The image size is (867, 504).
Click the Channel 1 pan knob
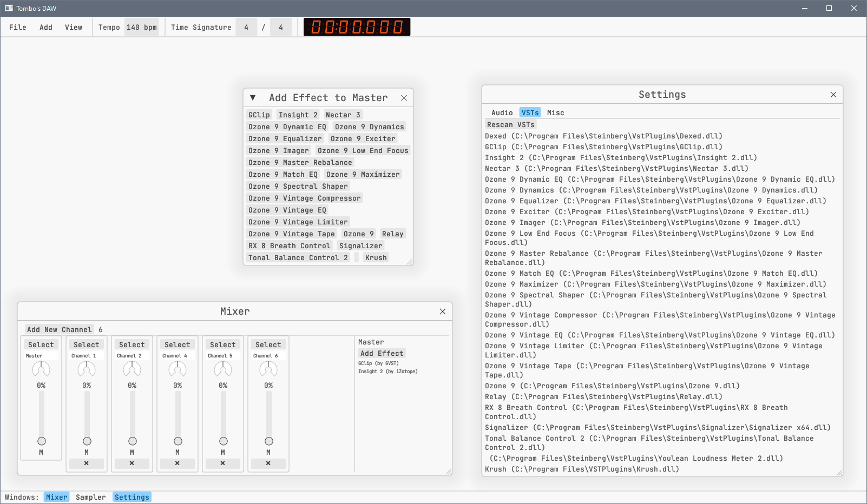[87, 369]
